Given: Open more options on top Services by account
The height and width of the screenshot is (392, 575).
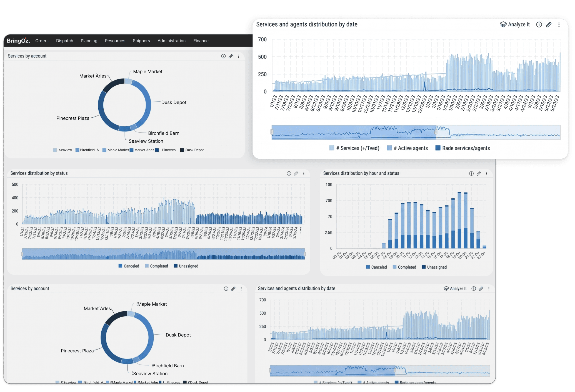Looking at the screenshot, I should pyautogui.click(x=239, y=56).
